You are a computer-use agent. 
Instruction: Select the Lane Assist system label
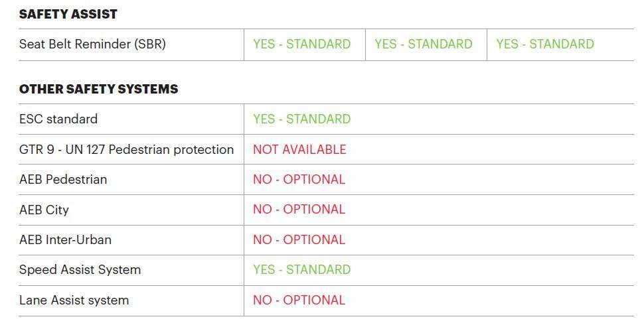pos(74,300)
